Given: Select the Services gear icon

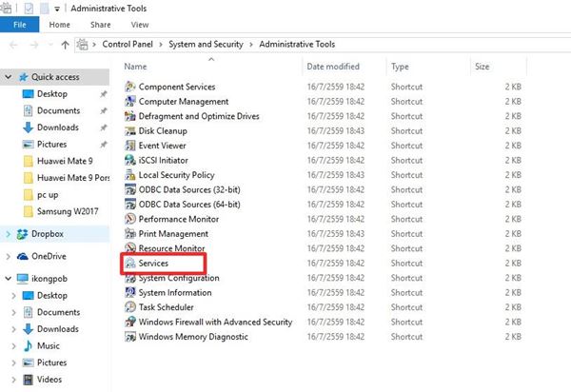Looking at the screenshot, I should (130, 264).
